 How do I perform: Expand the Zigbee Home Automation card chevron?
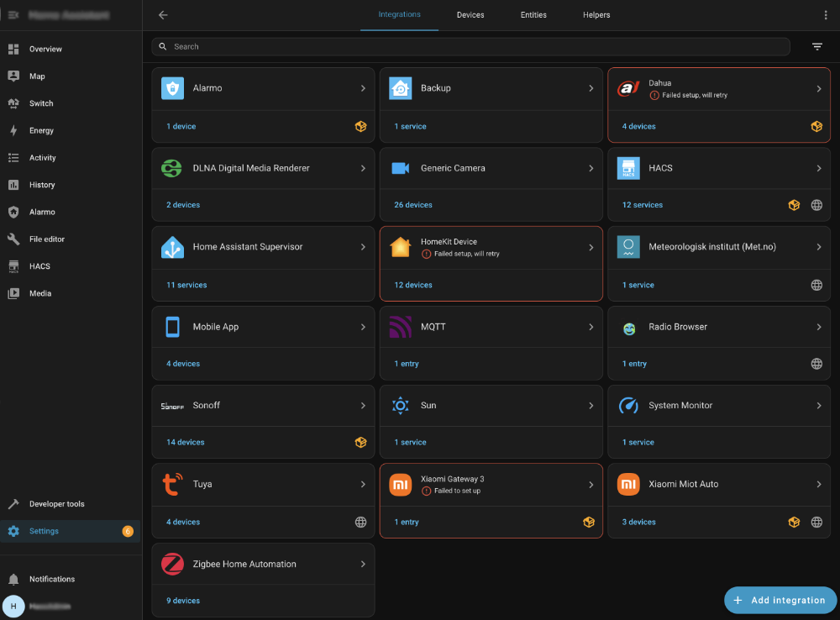coord(363,564)
